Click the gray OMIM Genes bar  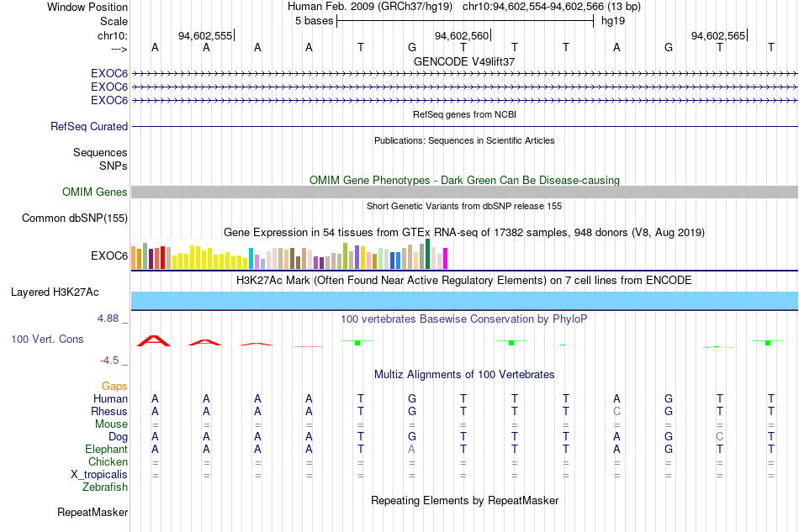464,192
